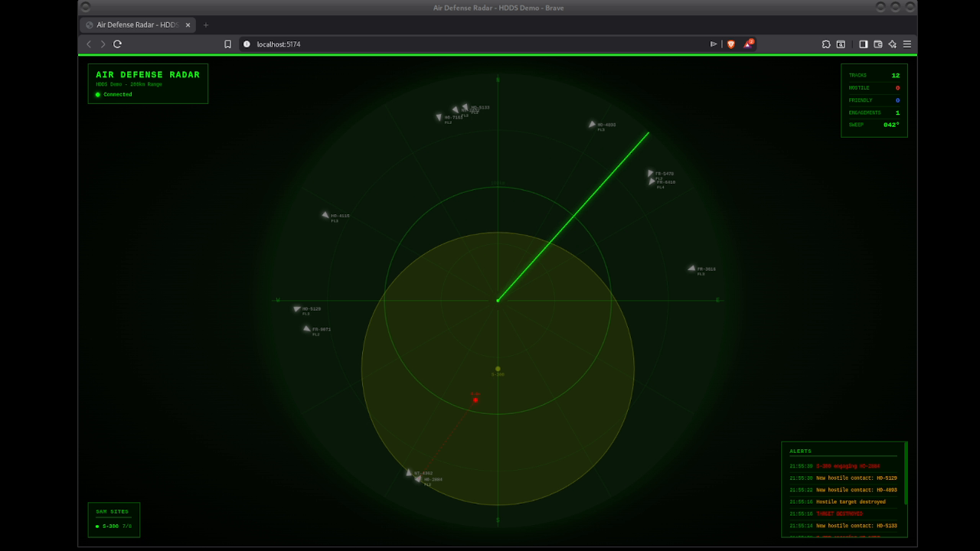
Task: Open Brave Rewards triangle icon
Action: point(748,44)
